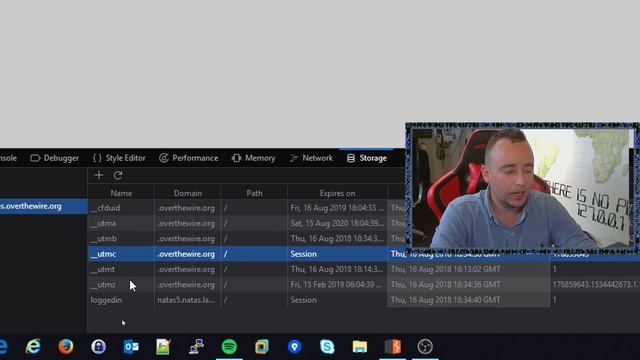
Task: Click the plus icon to add a cookie
Action: 99,176
